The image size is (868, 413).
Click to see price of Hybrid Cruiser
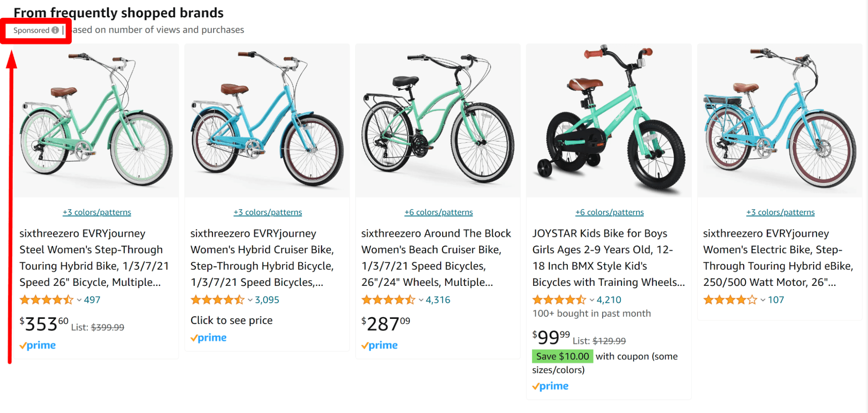pyautogui.click(x=231, y=320)
